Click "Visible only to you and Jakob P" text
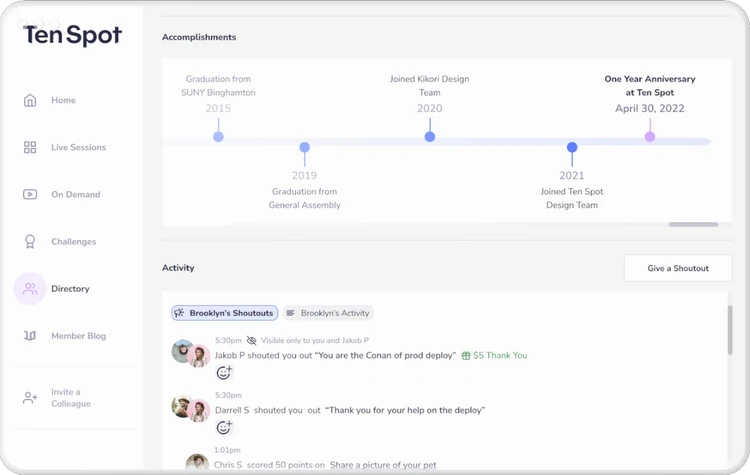This screenshot has height=475, width=750. click(315, 341)
